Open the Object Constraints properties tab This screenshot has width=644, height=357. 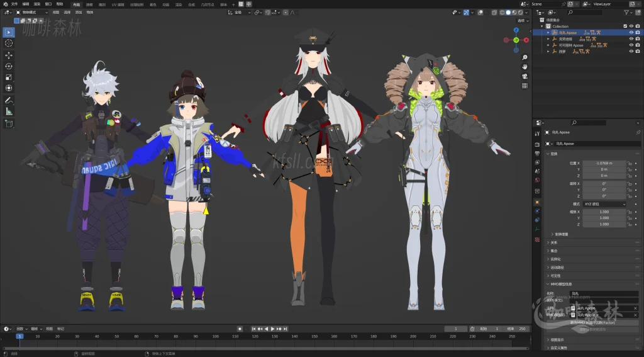[537, 220]
